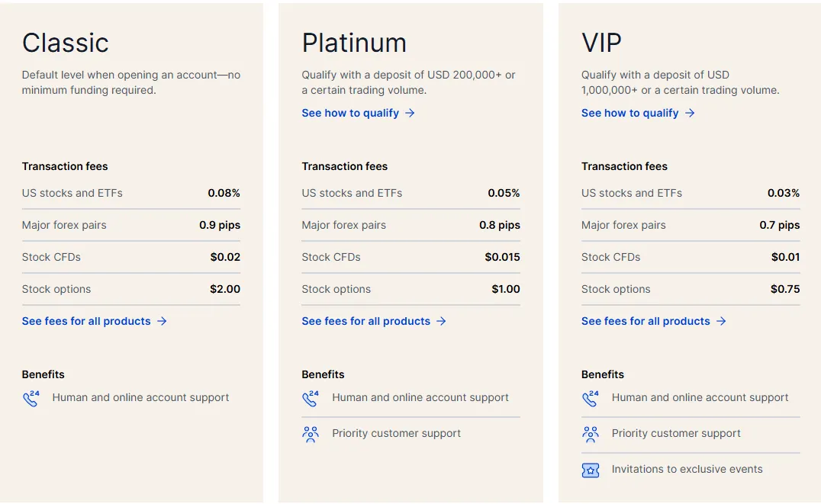
Task: Click arrow next to VIP's See fees for all products
Action: click(x=721, y=321)
